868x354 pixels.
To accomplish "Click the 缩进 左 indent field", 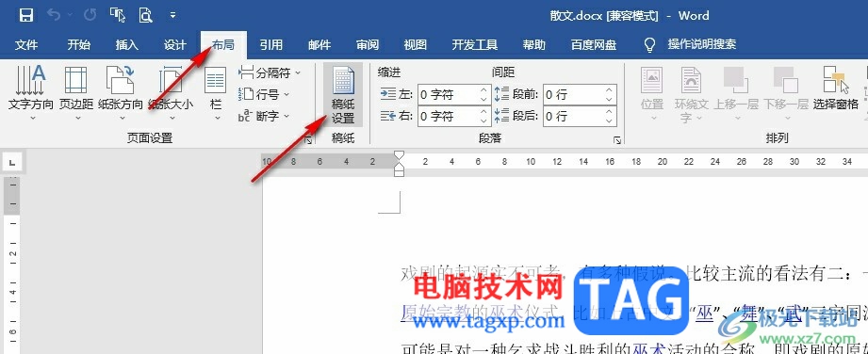I will [454, 94].
